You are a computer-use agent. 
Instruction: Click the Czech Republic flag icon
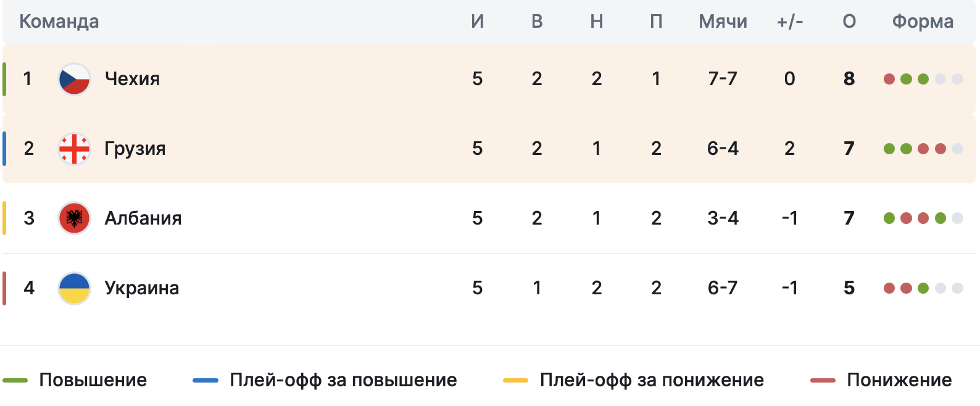74,79
